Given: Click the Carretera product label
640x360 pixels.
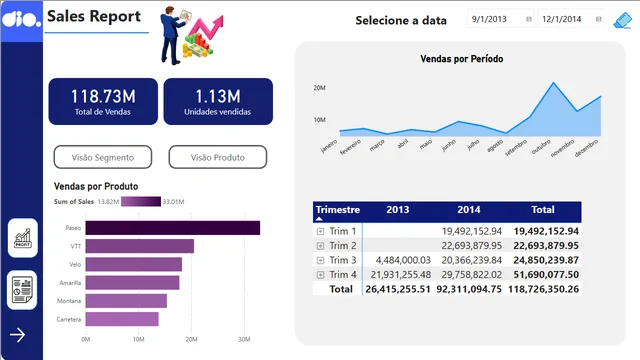Looking at the screenshot, I should 69,319.
